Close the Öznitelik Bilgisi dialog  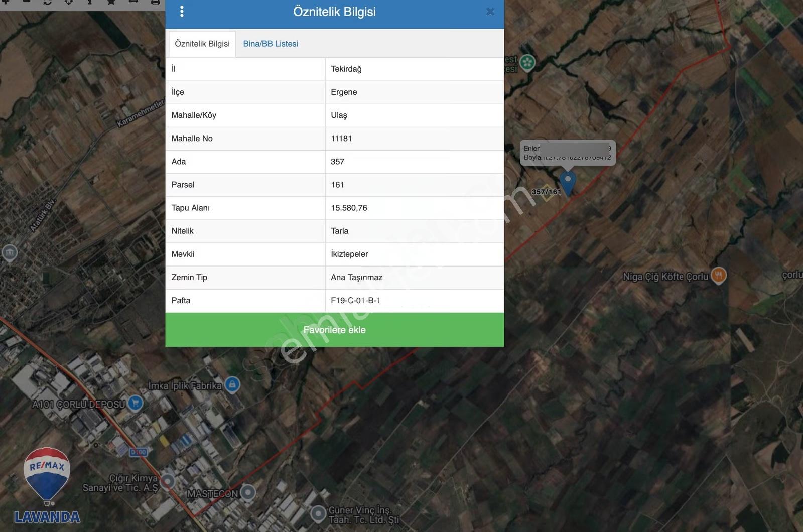click(490, 12)
